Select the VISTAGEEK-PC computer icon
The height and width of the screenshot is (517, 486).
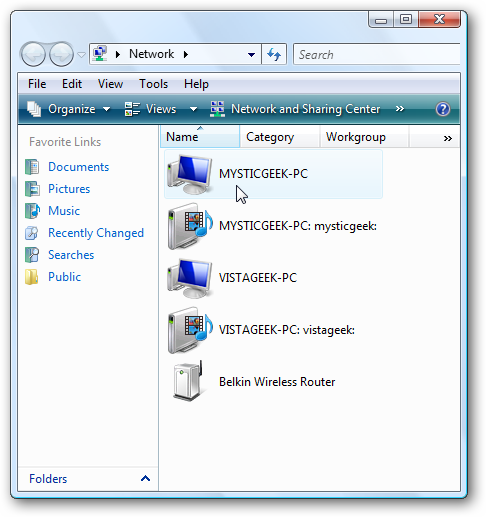point(190,278)
